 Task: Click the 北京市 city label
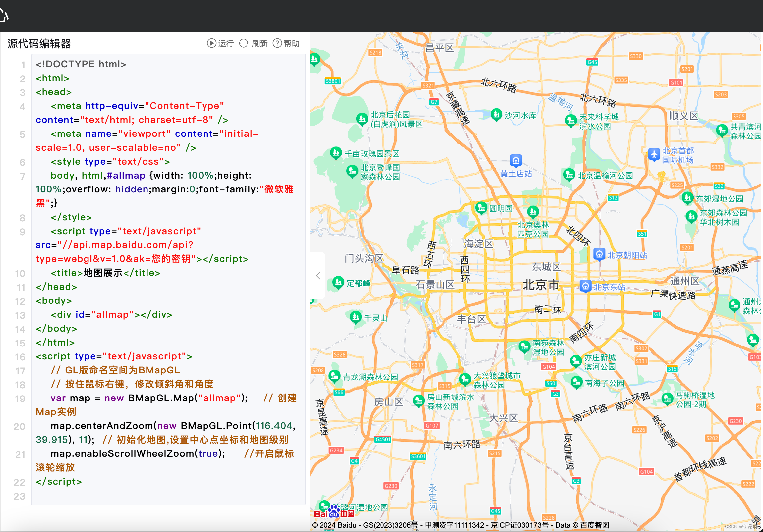click(x=541, y=285)
